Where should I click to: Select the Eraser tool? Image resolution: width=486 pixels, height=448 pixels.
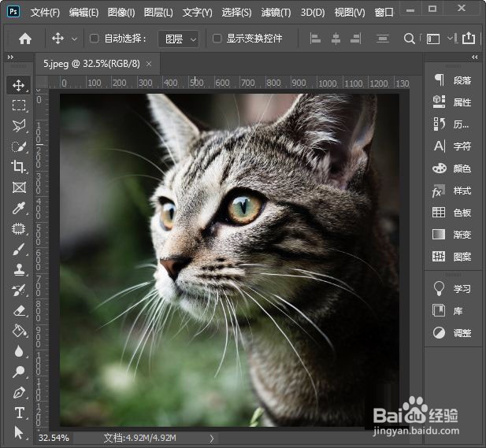[x=20, y=310]
